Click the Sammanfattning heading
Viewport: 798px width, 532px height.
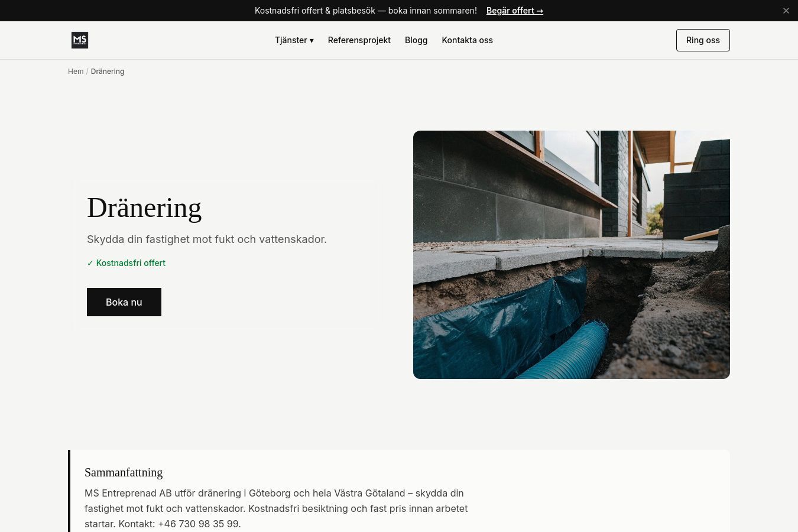[x=124, y=472]
